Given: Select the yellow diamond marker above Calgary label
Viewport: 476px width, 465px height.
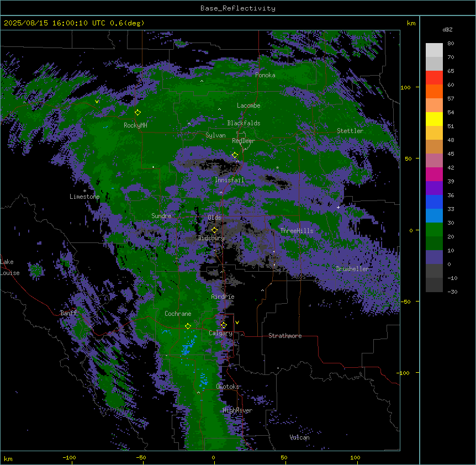Looking at the screenshot, I should click(x=224, y=325).
